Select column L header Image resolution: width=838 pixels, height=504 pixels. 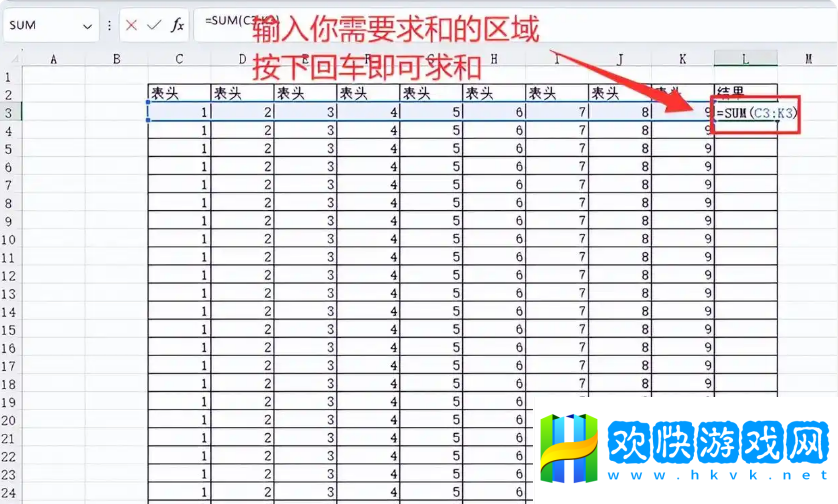[746, 59]
